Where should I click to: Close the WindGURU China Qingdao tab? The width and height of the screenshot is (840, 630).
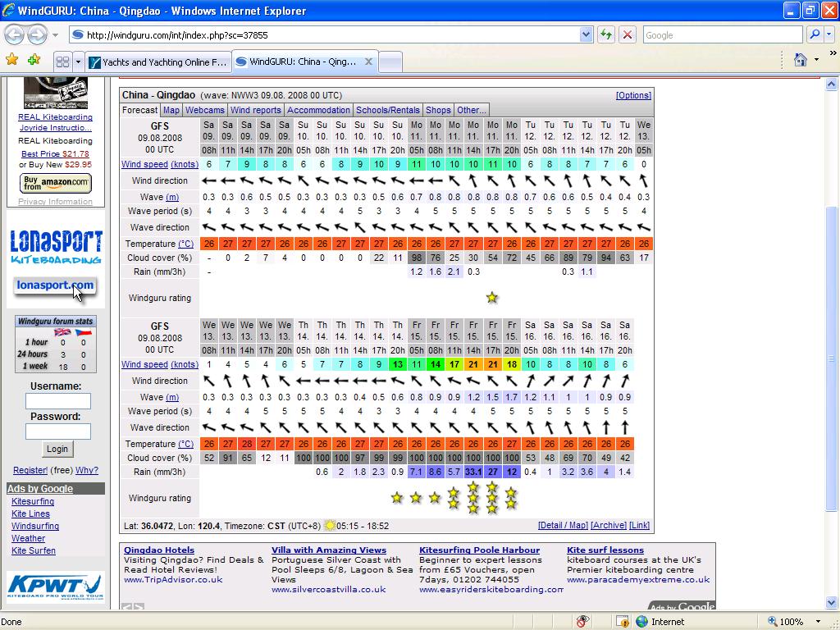coord(368,62)
